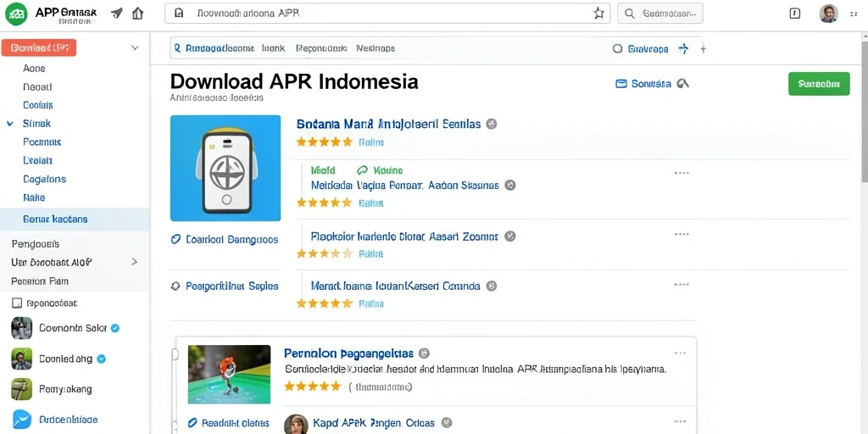
Task: Click star rating in Pernnolon card
Action: [312, 387]
